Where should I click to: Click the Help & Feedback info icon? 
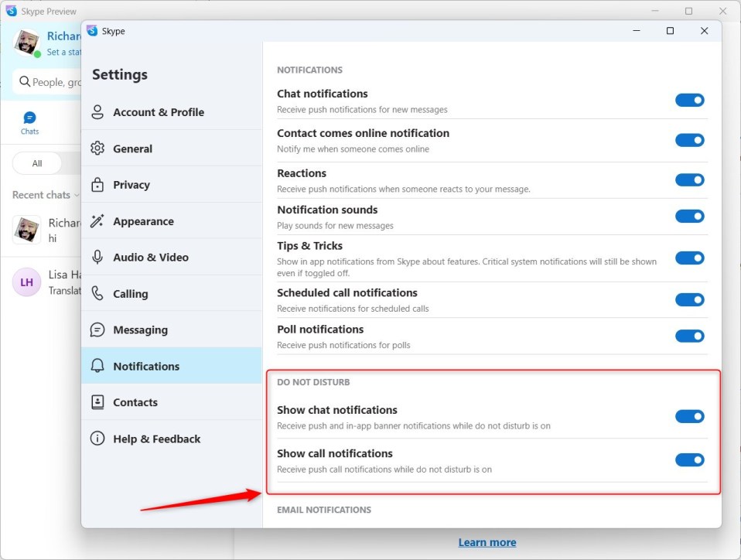click(97, 439)
